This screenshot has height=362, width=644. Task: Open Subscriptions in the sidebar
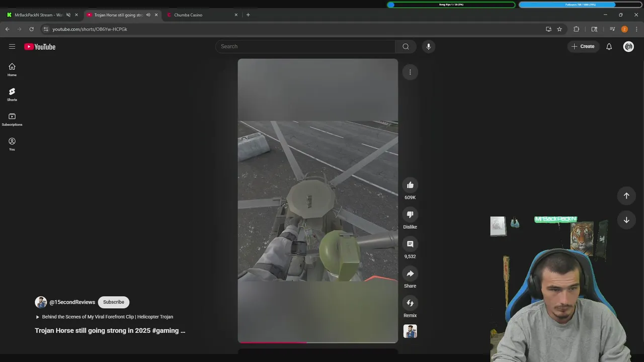[x=12, y=119]
